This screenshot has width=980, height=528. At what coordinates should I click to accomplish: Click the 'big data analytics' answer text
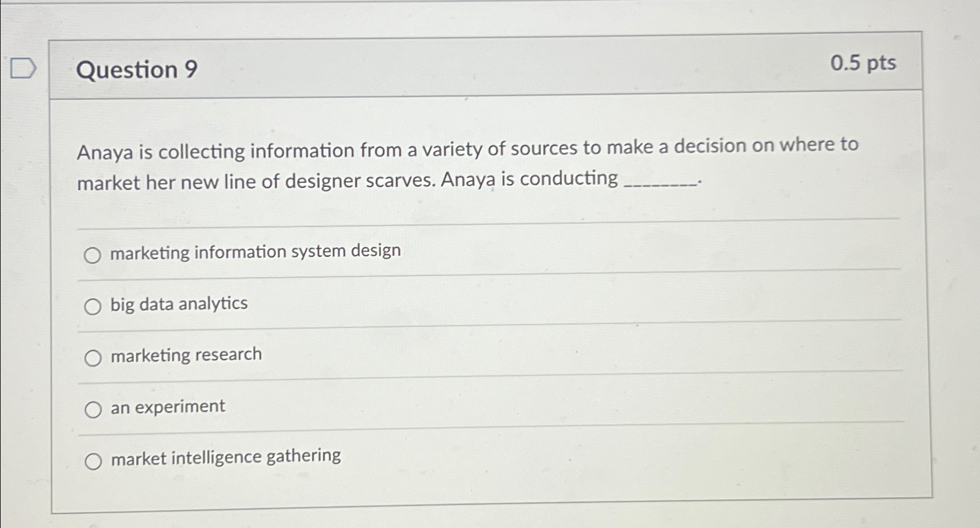click(x=178, y=303)
